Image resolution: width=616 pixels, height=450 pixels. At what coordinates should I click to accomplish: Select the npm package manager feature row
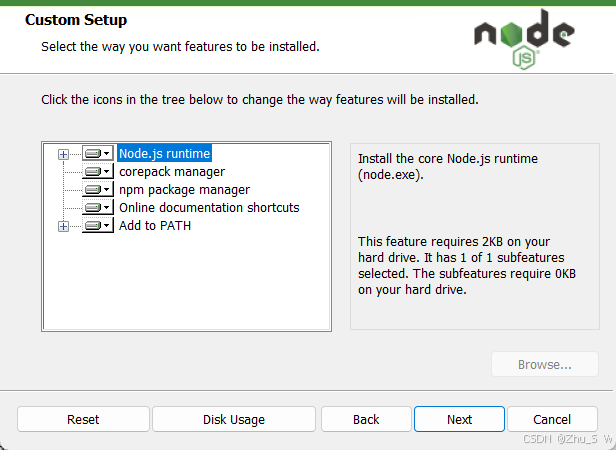click(x=184, y=190)
